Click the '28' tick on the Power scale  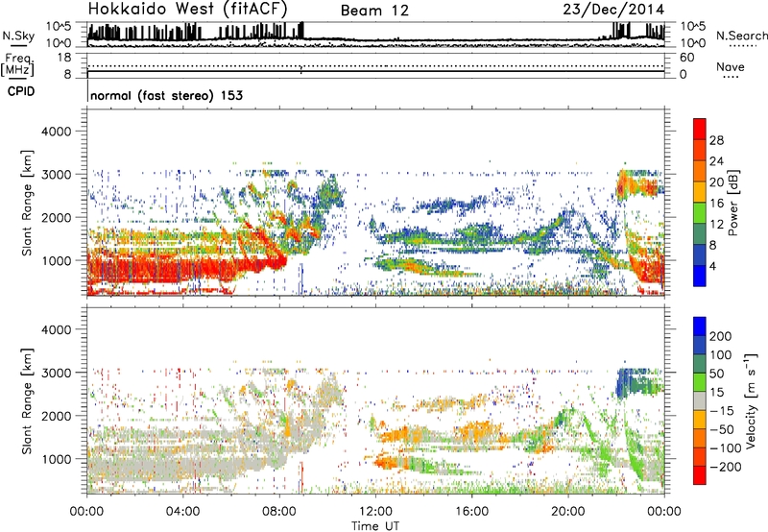716,140
